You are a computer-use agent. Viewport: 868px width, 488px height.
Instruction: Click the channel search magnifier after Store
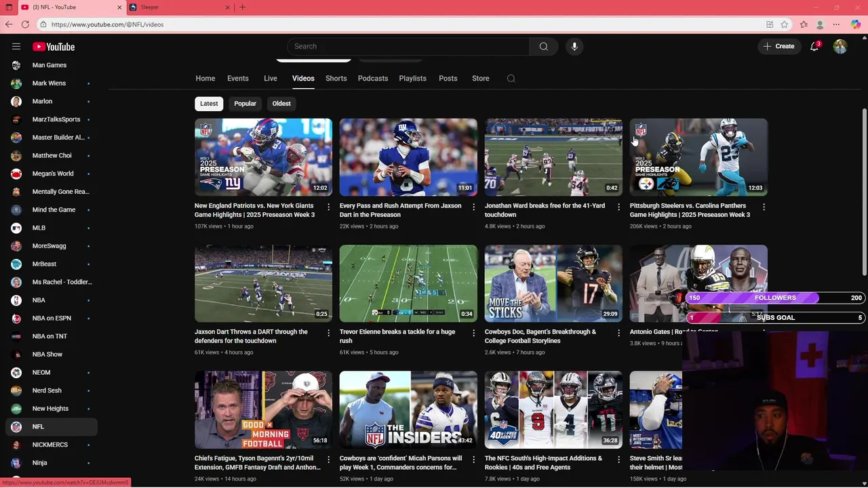coord(511,79)
